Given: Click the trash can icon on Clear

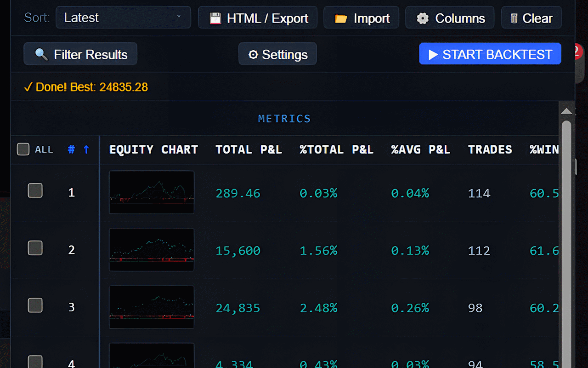Looking at the screenshot, I should tap(514, 18).
